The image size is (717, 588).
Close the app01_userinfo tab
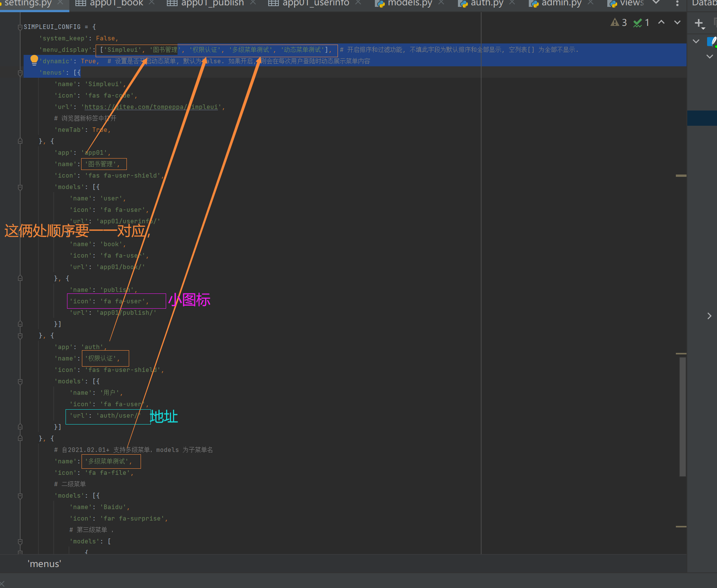coord(358,3)
